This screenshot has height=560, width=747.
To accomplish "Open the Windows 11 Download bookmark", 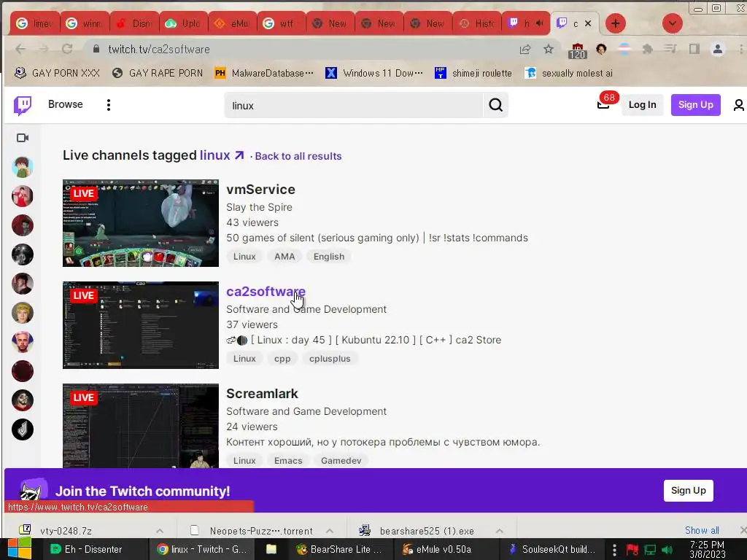I will coord(374,74).
